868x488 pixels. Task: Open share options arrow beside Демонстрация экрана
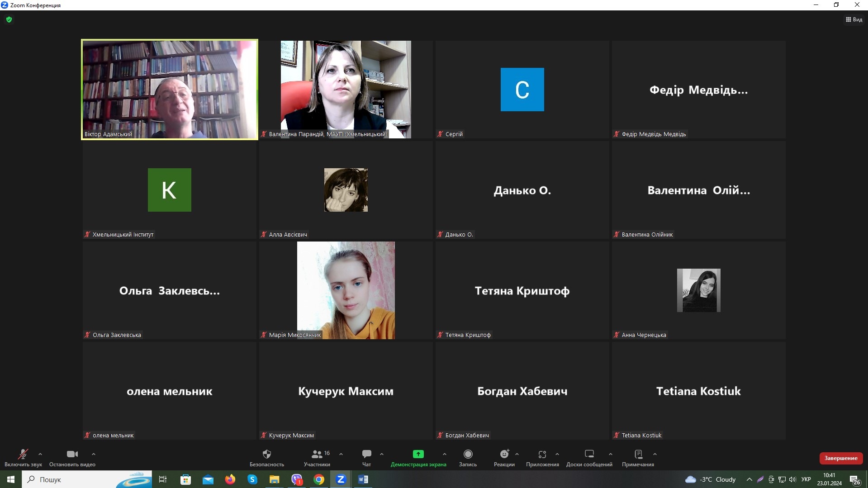tap(445, 454)
